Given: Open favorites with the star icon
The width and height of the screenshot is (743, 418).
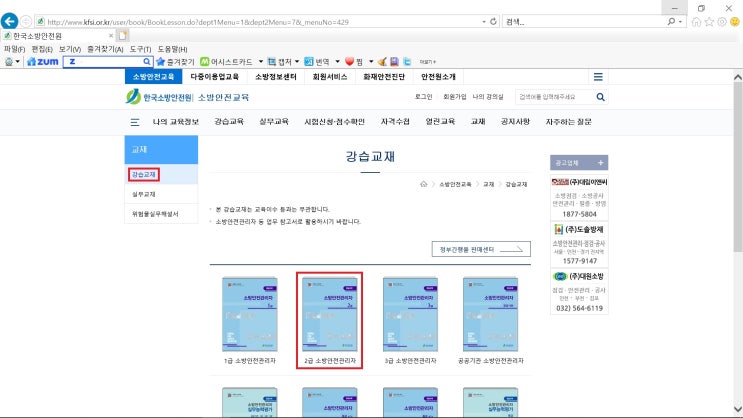Looking at the screenshot, I should coord(709,22).
